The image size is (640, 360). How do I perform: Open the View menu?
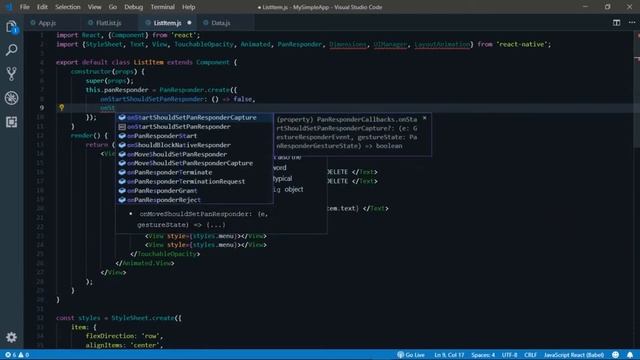point(94,7)
